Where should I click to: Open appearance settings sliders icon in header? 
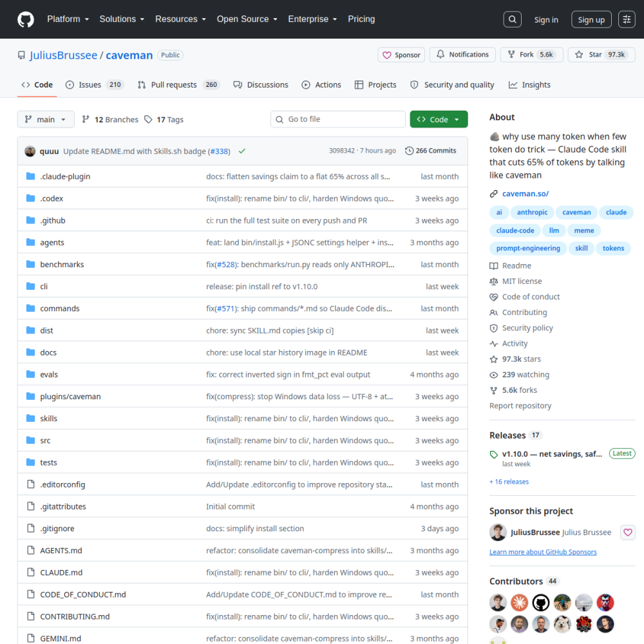627,19
